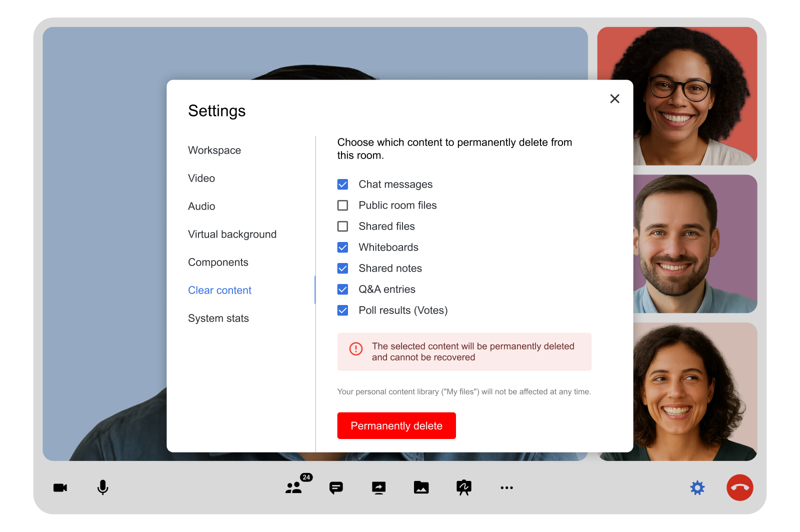
Task: Hang up with the red phone button
Action: tap(739, 487)
